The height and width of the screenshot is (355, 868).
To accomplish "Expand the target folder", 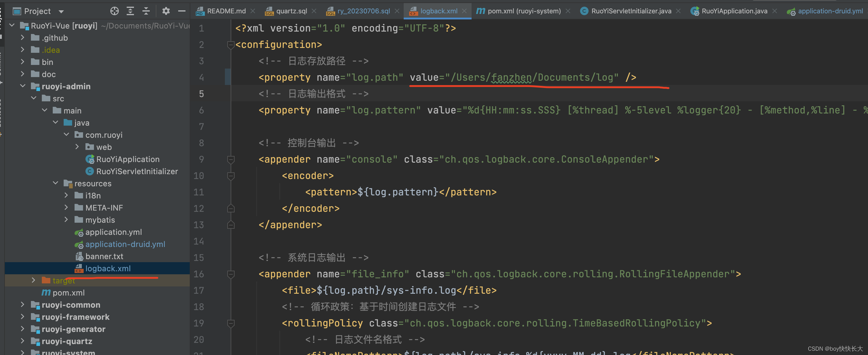I will [x=34, y=280].
